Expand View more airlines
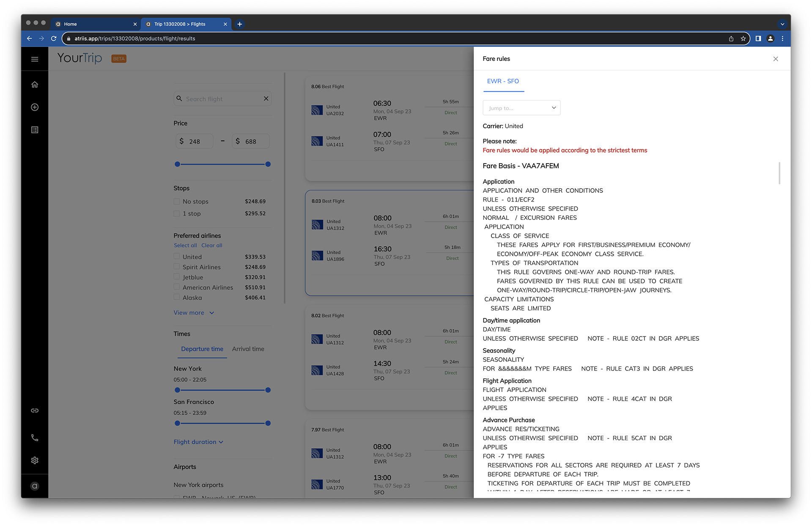Image resolution: width=812 pixels, height=526 pixels. pyautogui.click(x=194, y=313)
